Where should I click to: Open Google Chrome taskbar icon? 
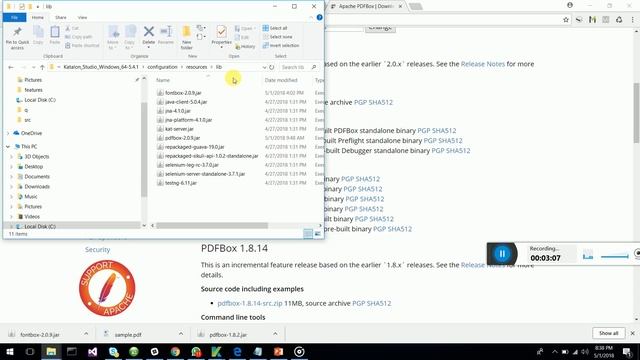click(176, 351)
